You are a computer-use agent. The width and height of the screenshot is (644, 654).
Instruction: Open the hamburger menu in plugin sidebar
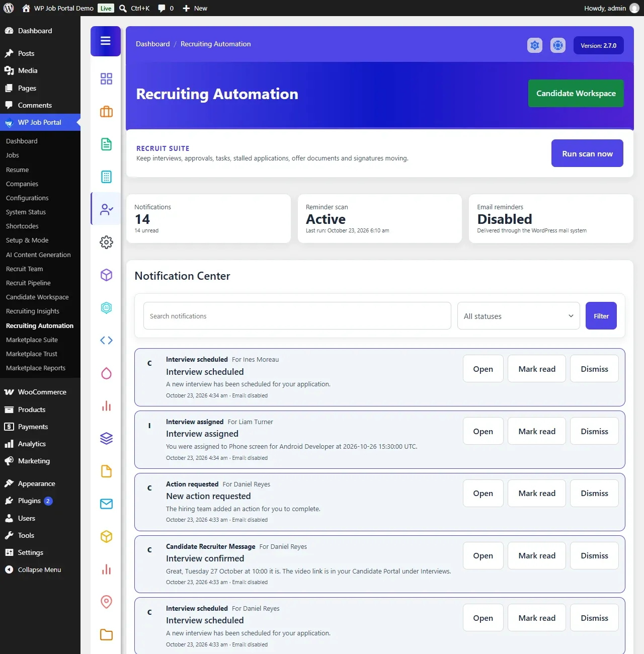(106, 41)
